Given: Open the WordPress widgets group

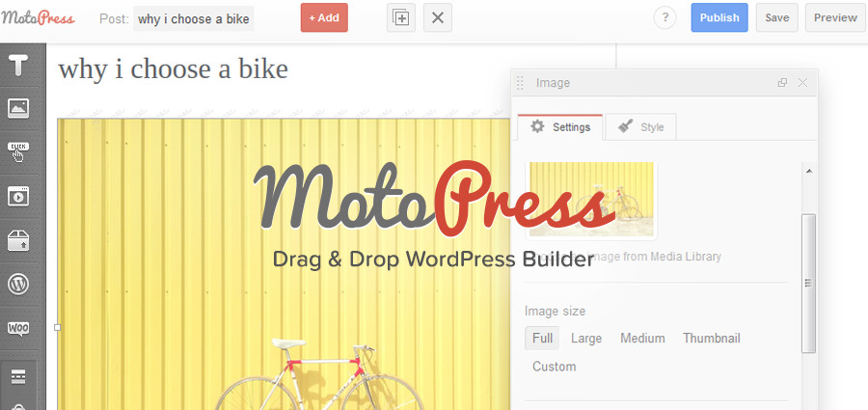Looking at the screenshot, I should tap(18, 285).
